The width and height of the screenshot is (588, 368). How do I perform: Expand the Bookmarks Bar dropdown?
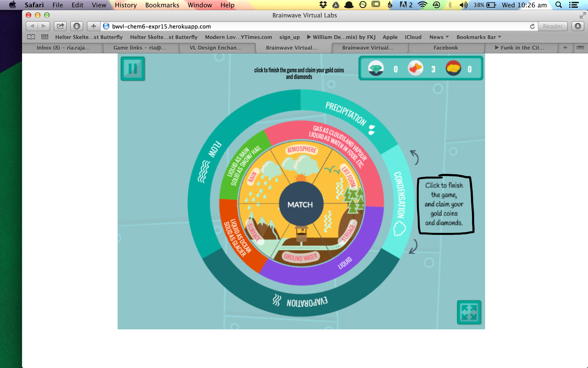(479, 37)
